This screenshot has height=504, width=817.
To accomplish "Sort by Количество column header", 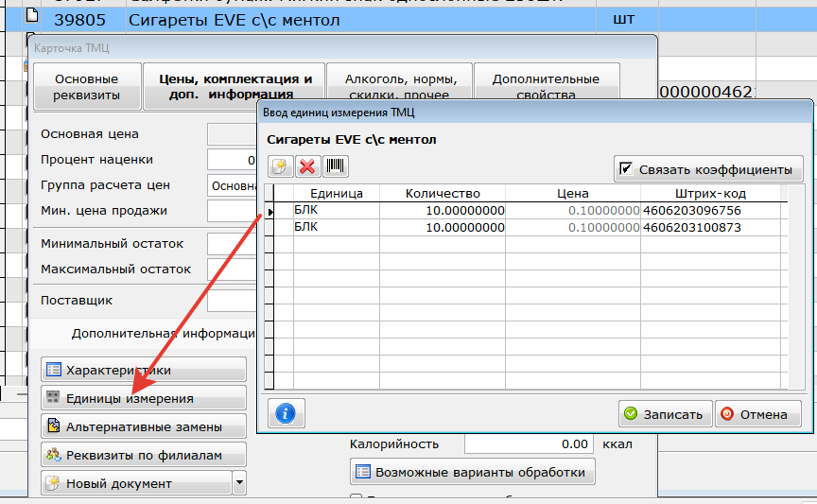I will click(x=443, y=193).
